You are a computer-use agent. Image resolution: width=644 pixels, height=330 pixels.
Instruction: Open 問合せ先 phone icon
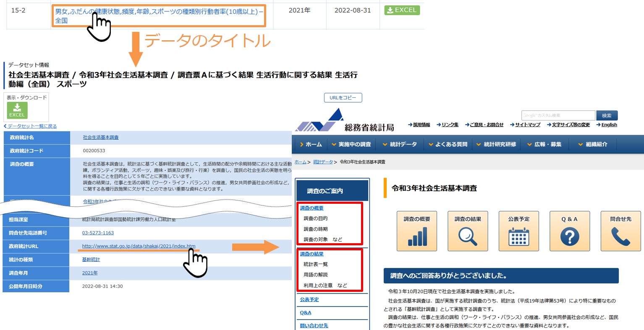tap(620, 231)
